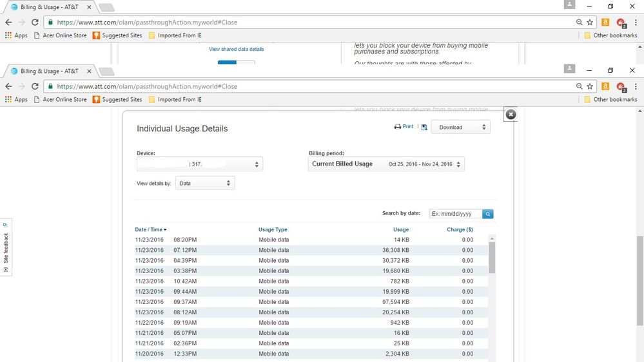This screenshot has height=362, width=644.
Task: Bookmark page using star in lower window
Action: point(589,86)
